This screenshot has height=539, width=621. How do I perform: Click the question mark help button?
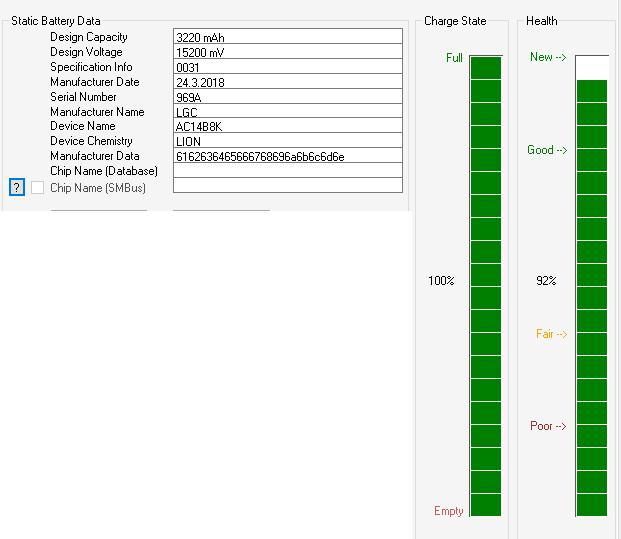pos(17,187)
